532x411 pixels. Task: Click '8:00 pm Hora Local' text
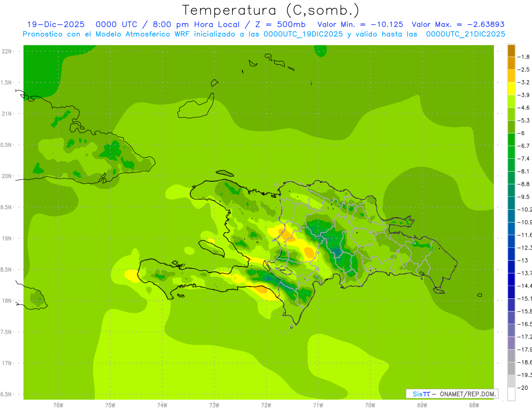point(196,24)
